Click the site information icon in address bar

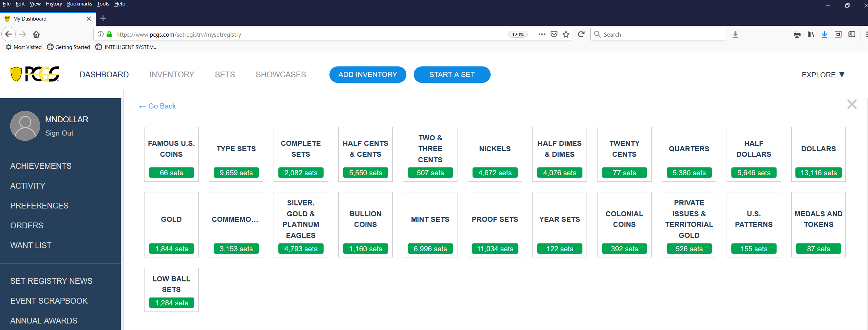(101, 34)
